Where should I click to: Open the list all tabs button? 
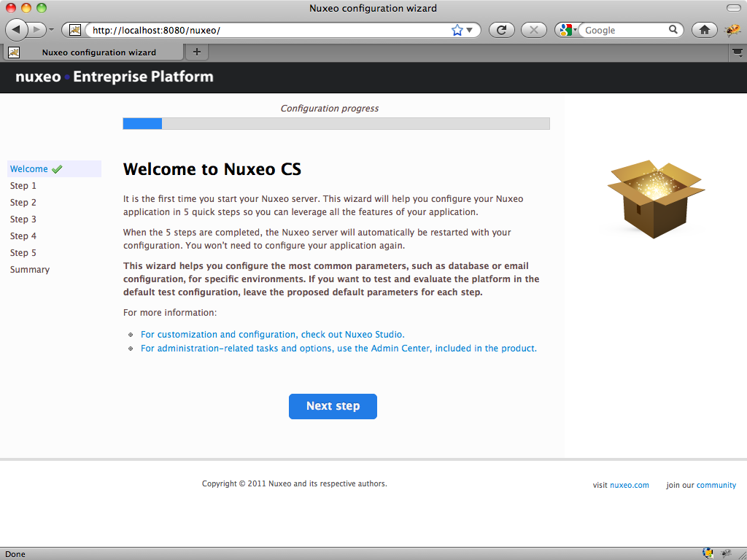(738, 52)
